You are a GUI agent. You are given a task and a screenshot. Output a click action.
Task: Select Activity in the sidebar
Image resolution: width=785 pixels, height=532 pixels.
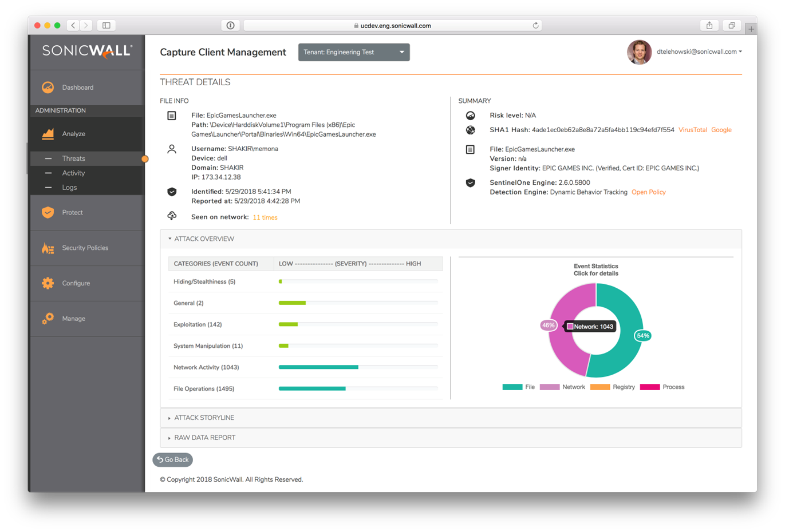tap(73, 173)
